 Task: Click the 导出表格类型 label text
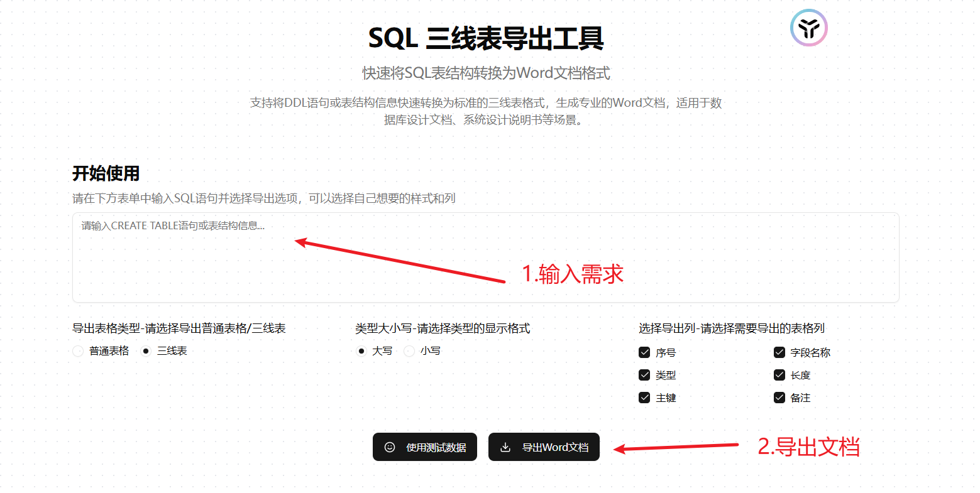click(x=179, y=328)
